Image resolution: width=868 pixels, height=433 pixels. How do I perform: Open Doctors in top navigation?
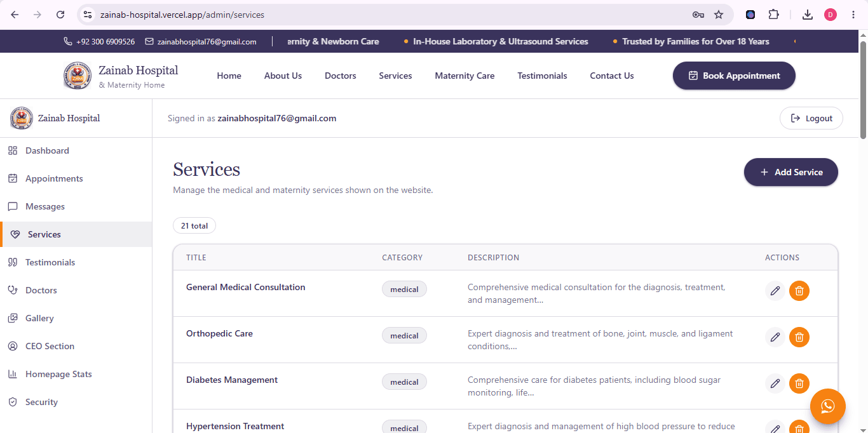point(341,76)
